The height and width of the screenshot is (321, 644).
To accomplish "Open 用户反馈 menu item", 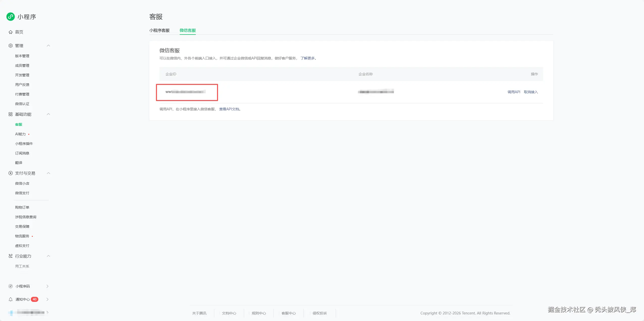I will click(x=22, y=85).
